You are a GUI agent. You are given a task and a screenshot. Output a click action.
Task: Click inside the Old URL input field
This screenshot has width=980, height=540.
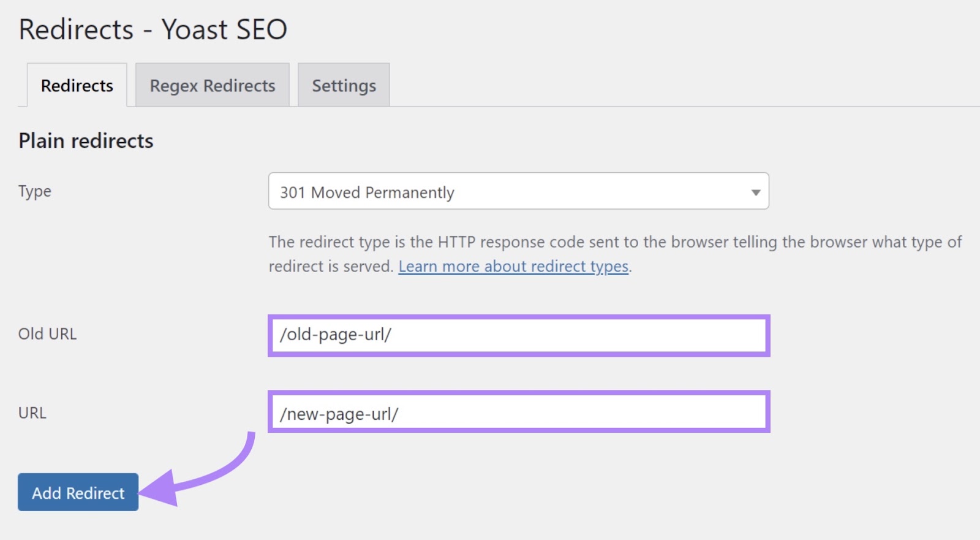pyautogui.click(x=519, y=335)
